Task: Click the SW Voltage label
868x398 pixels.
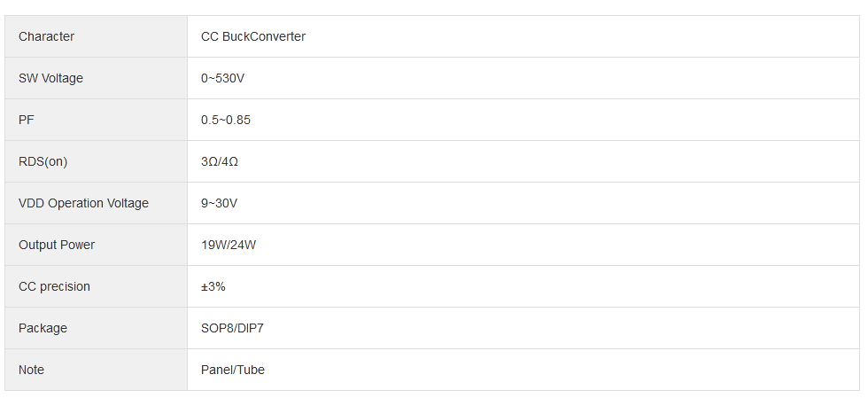Action: click(x=50, y=78)
